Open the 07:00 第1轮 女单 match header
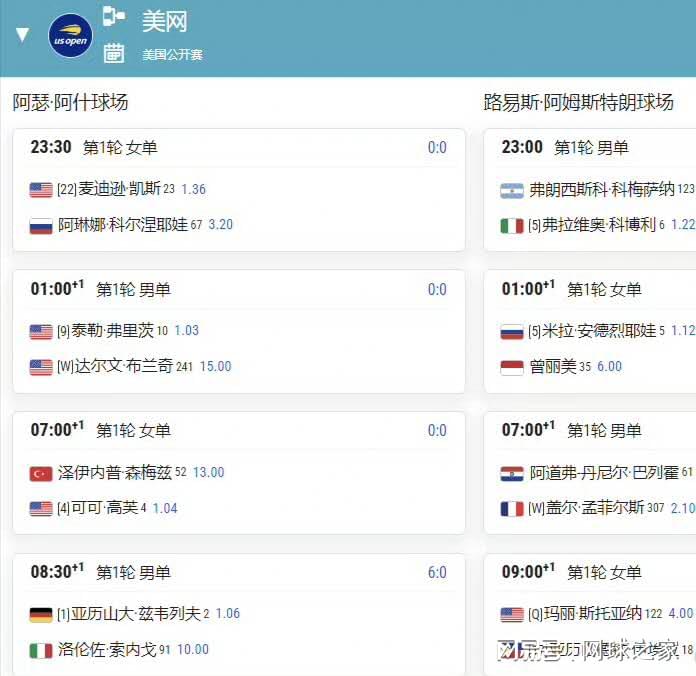 click(101, 431)
